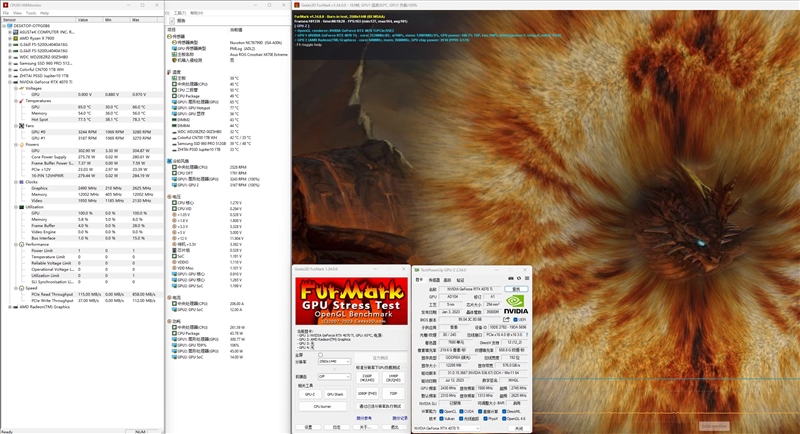Click the Lookup button in GPU-Z

click(516, 289)
